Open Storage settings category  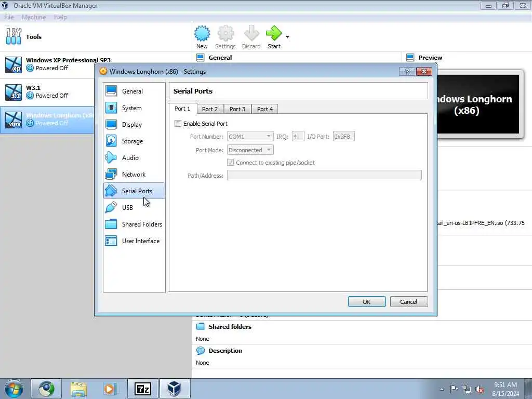tap(134, 141)
